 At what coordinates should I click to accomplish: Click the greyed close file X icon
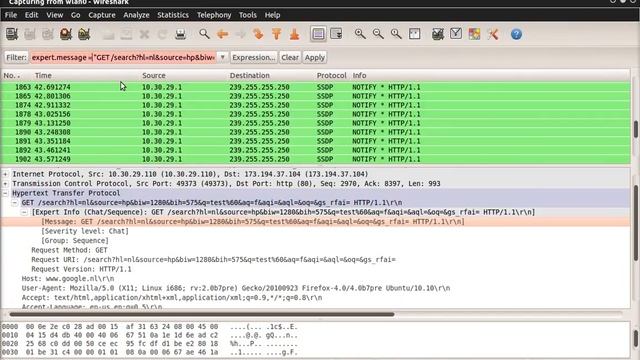pyautogui.click(x=144, y=34)
